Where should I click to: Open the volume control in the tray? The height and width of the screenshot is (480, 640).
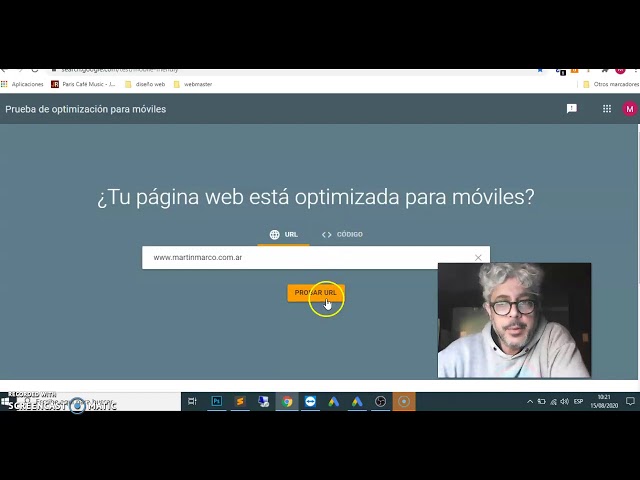click(564, 402)
